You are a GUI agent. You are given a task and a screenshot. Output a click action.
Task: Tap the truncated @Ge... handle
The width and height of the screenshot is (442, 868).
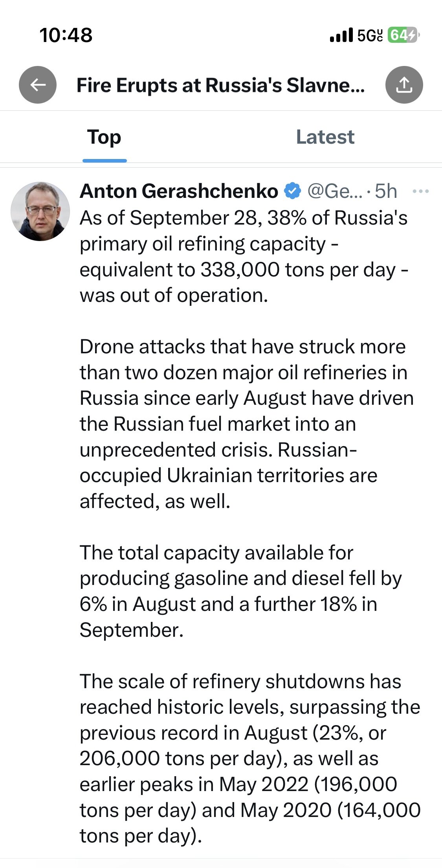pyautogui.click(x=335, y=191)
